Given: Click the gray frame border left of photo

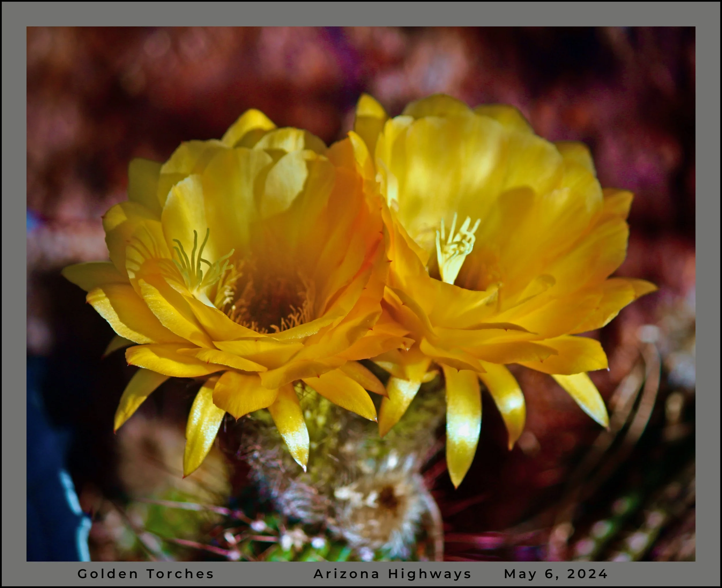Looking at the screenshot, I should 14,294.
